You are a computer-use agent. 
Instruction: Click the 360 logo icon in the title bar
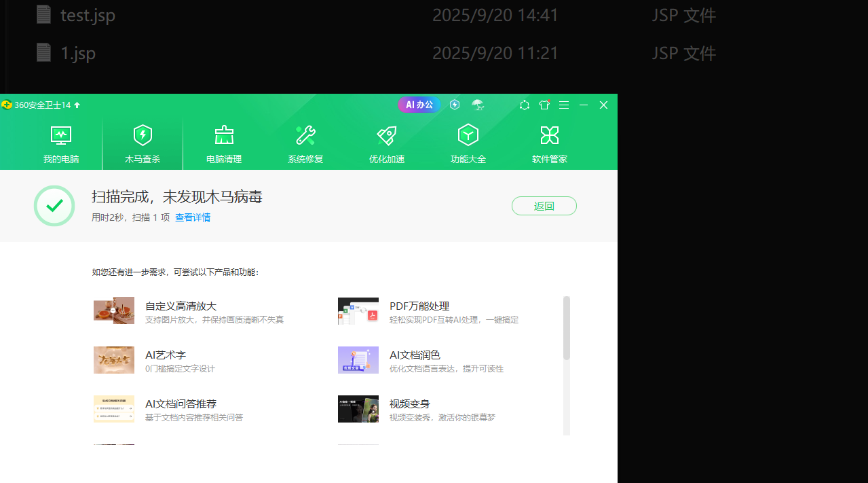pos(7,105)
